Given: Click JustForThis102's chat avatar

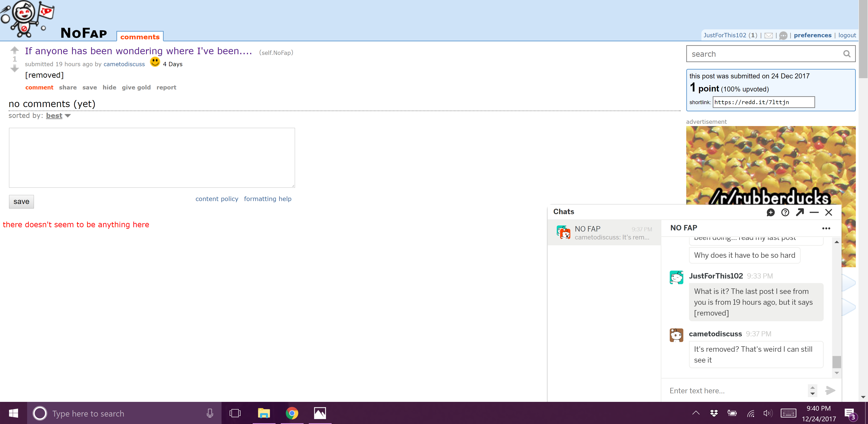Looking at the screenshot, I should click(x=676, y=277).
